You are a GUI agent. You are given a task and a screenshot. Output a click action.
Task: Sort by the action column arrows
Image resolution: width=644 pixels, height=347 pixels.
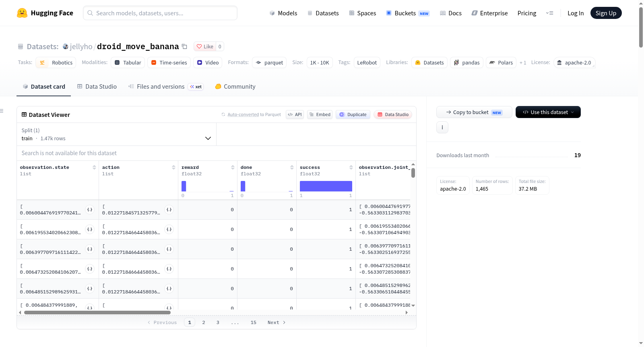[x=173, y=167]
